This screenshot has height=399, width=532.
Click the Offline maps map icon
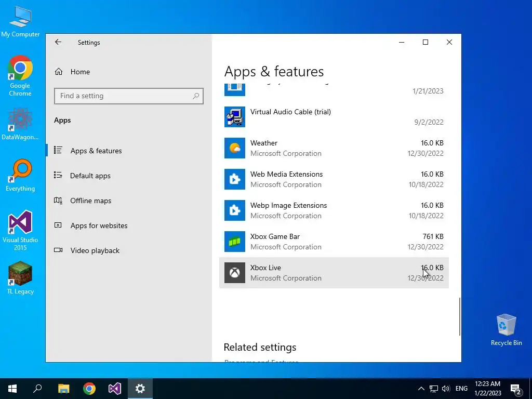pyautogui.click(x=58, y=200)
